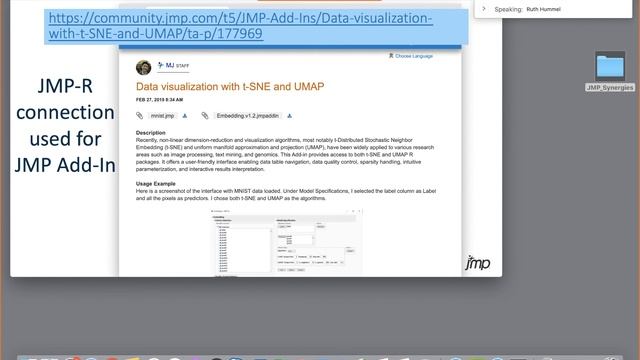Open the mnist.jmp attachment
This screenshot has height=360, width=640.
click(162, 116)
